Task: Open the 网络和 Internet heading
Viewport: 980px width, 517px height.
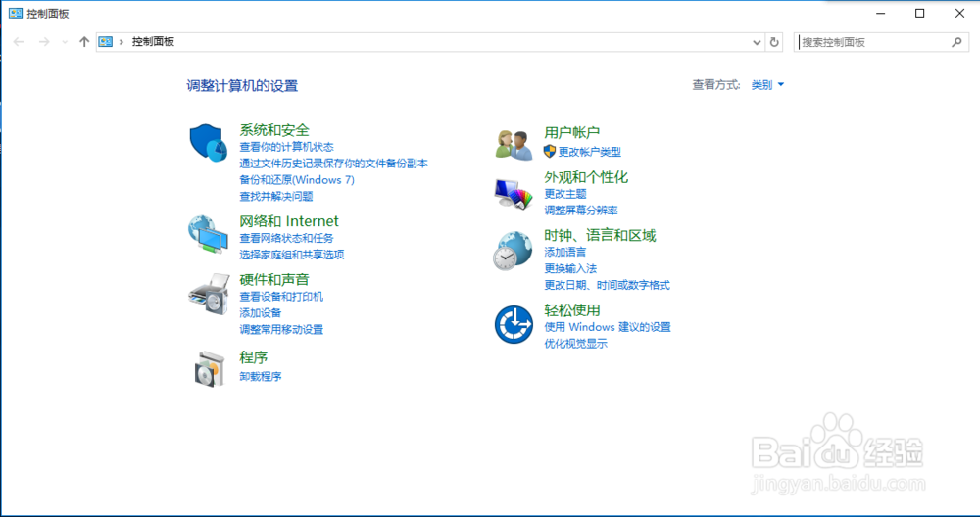Action: pyautogui.click(x=289, y=221)
